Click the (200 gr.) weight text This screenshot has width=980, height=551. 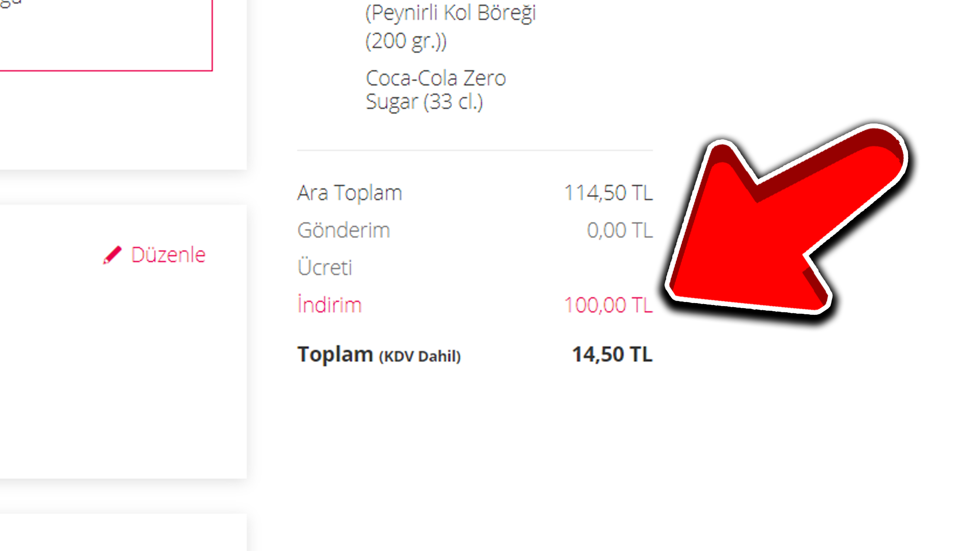406,41
